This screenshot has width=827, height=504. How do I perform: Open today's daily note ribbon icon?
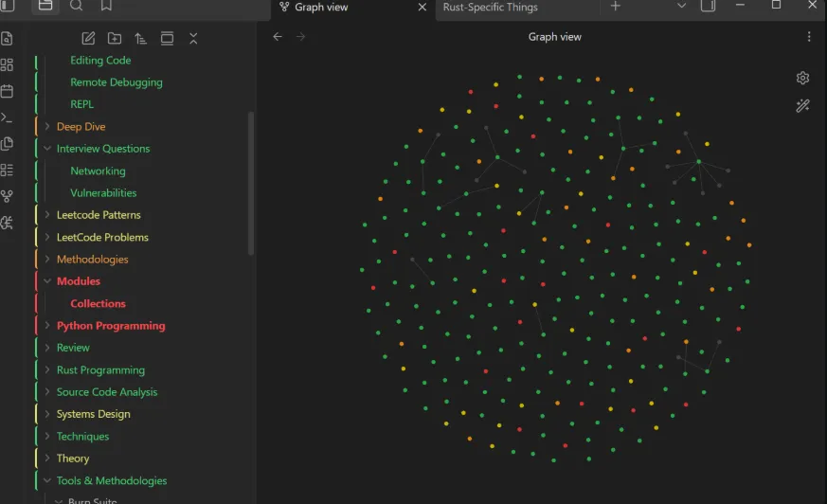tap(7, 91)
